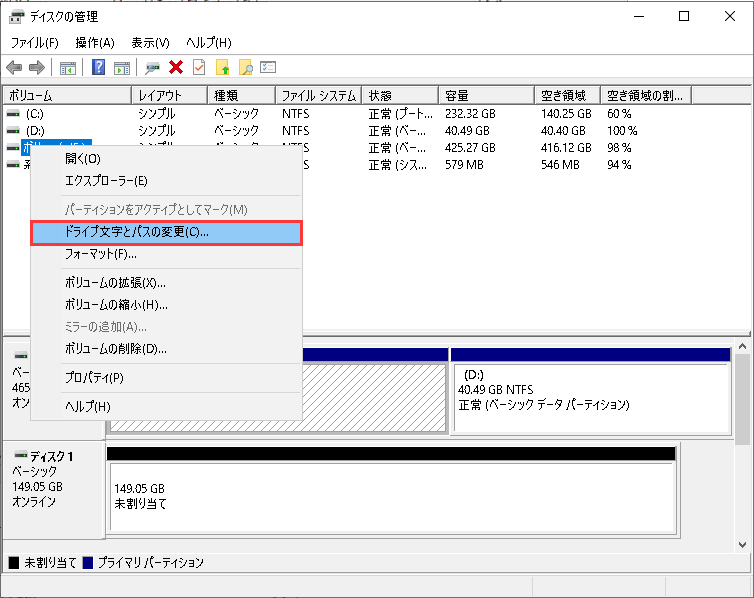
Task: Open the ファイル(F) menu
Action: click(x=34, y=43)
